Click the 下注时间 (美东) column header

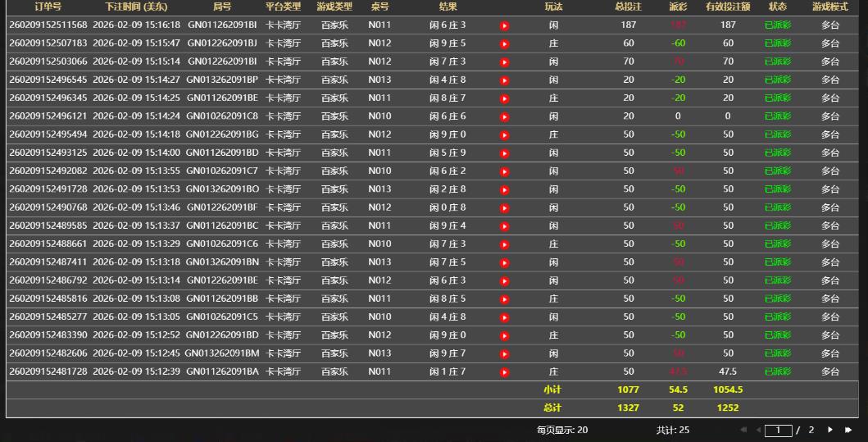click(136, 7)
